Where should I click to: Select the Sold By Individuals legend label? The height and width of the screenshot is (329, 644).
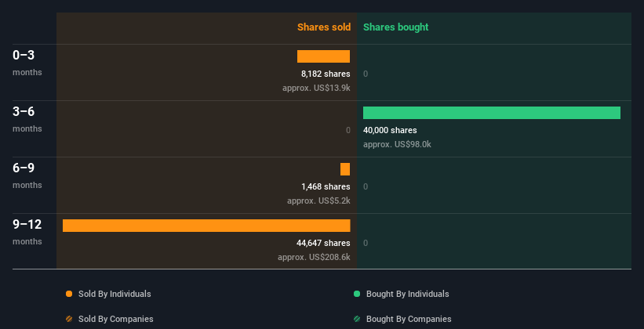pyautogui.click(x=115, y=294)
